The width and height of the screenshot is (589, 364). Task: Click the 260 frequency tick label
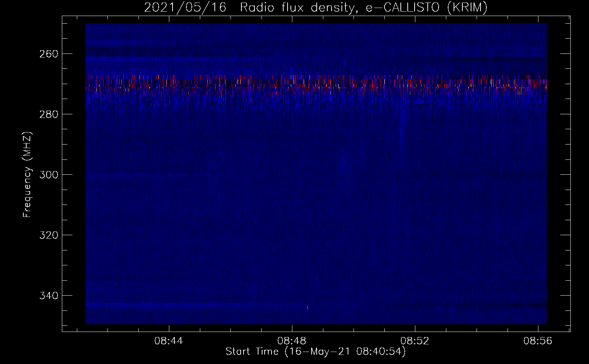[49, 54]
